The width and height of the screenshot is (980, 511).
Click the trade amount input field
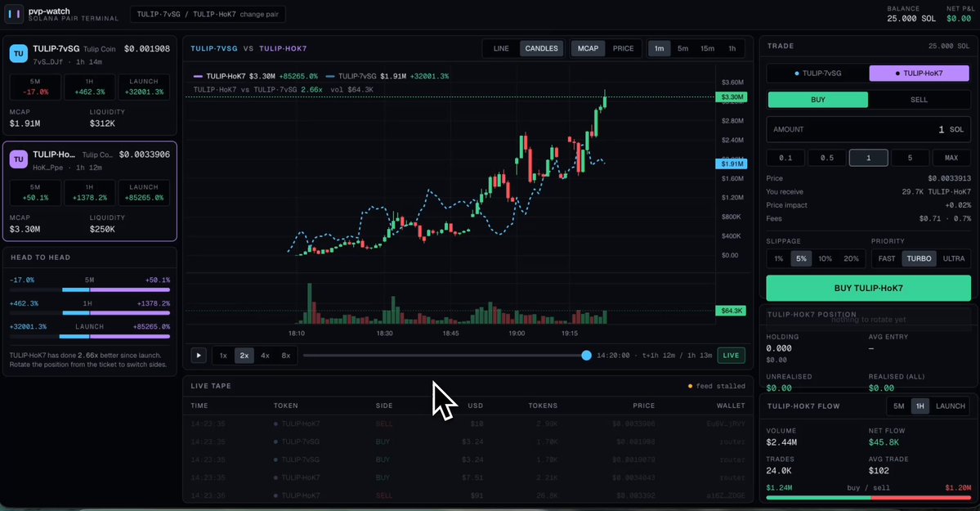868,129
